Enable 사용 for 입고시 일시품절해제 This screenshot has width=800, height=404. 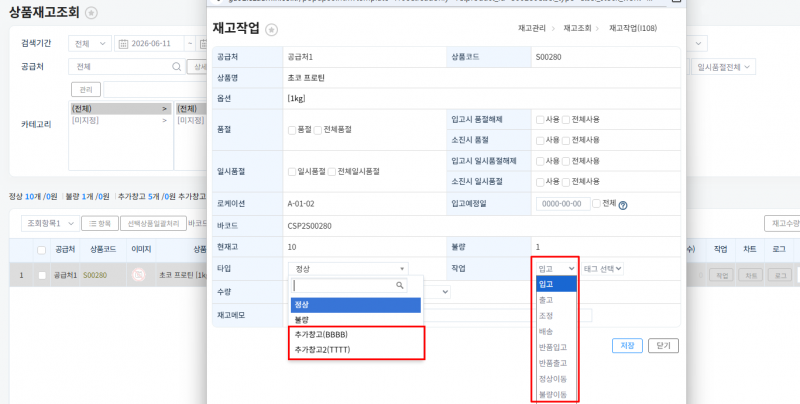[540, 161]
